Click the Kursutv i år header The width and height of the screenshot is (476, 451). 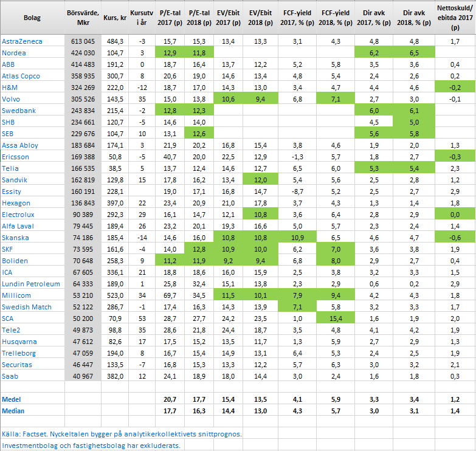142,18
